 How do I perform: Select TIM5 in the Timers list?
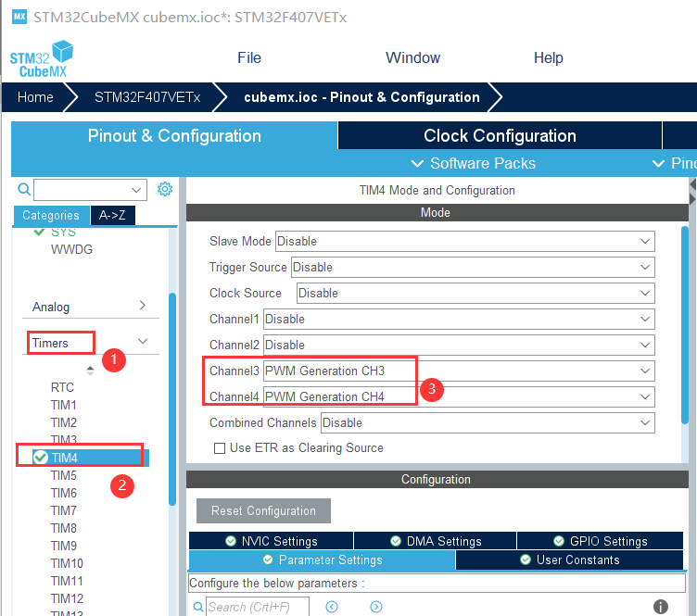point(64,475)
